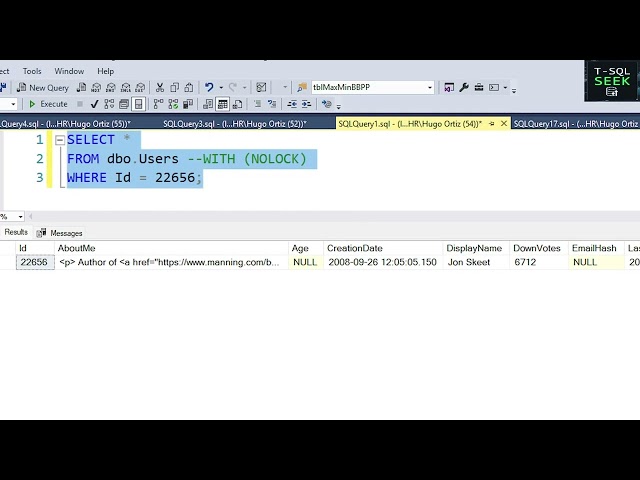
Task: Switch to SQLQuery4.sql tab
Action: coord(65,124)
